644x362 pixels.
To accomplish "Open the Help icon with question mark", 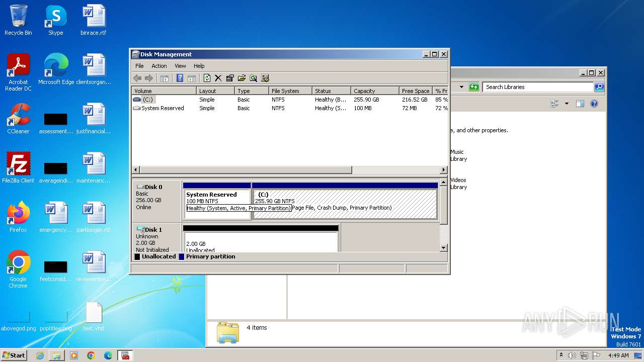I will (180, 78).
